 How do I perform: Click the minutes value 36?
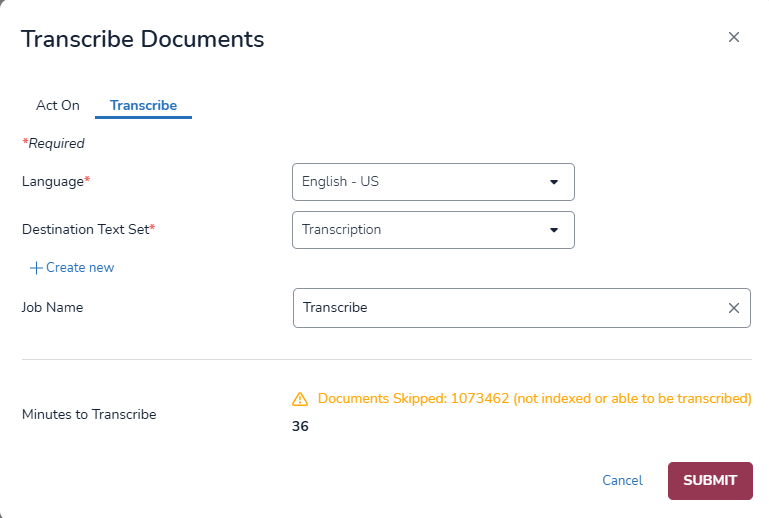(300, 427)
